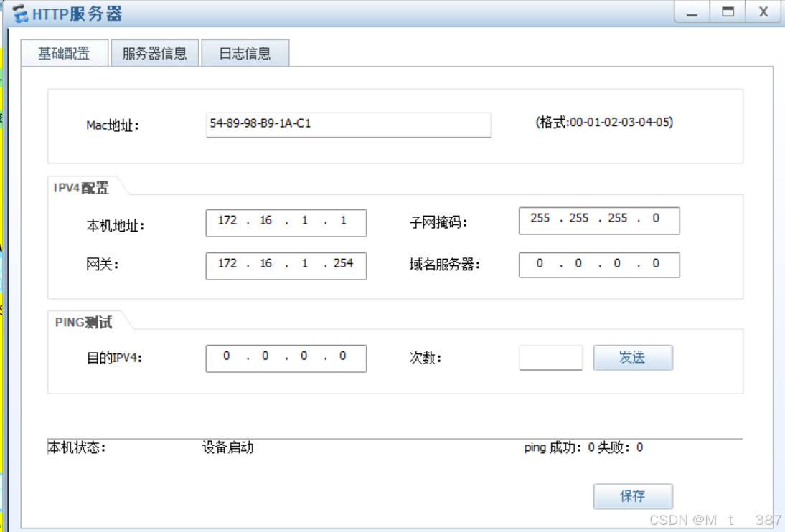Click the IPV4配置 group label
The width and height of the screenshot is (785, 532).
point(81,188)
